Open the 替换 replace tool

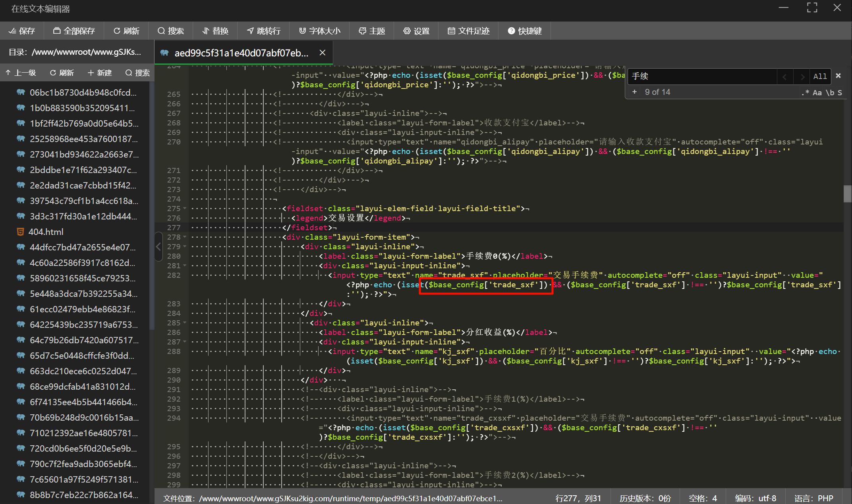(x=215, y=31)
